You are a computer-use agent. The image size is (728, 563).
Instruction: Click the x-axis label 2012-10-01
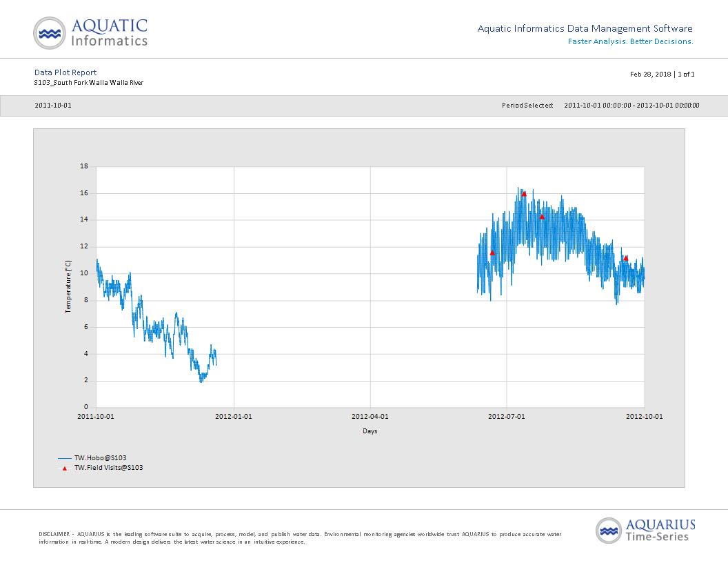pos(645,416)
